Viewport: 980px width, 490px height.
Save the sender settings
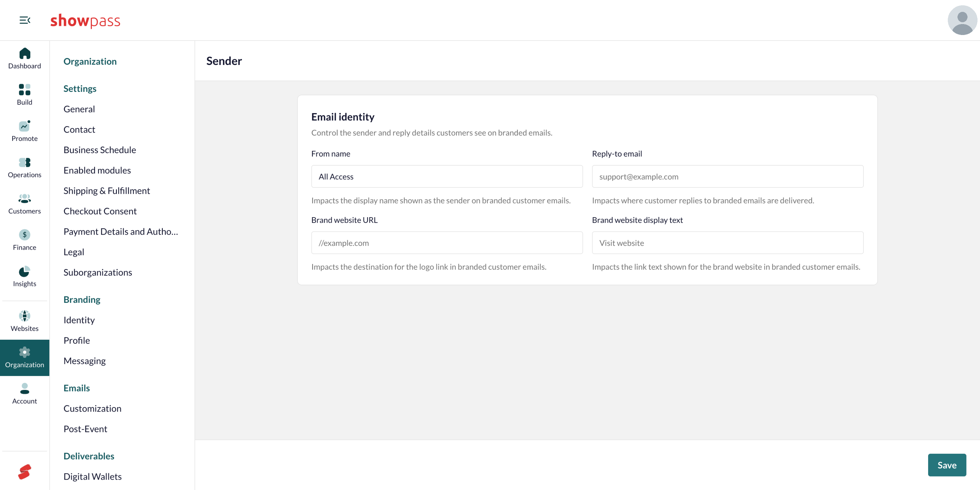click(x=947, y=465)
